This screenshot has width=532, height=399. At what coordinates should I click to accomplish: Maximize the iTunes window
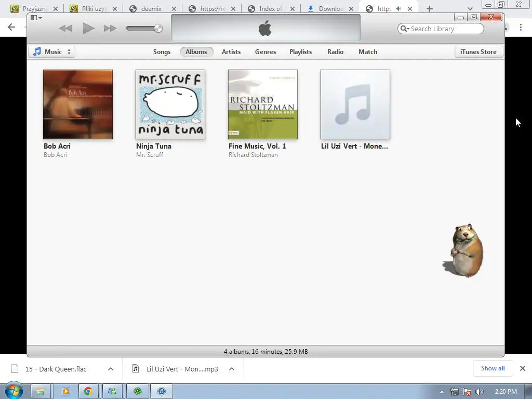point(474,17)
